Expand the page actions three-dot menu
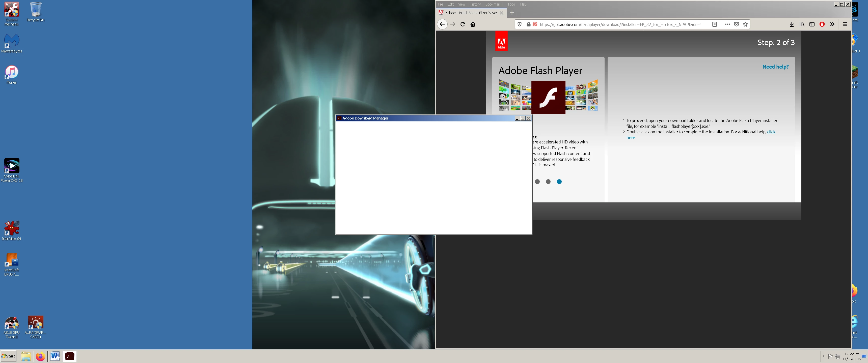868x363 pixels. click(727, 24)
